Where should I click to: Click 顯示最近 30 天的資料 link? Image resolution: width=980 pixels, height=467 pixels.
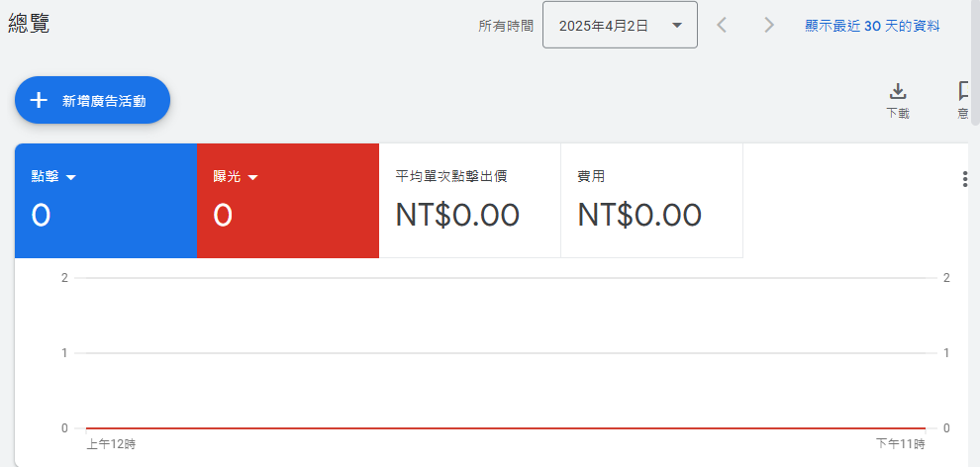click(x=872, y=26)
